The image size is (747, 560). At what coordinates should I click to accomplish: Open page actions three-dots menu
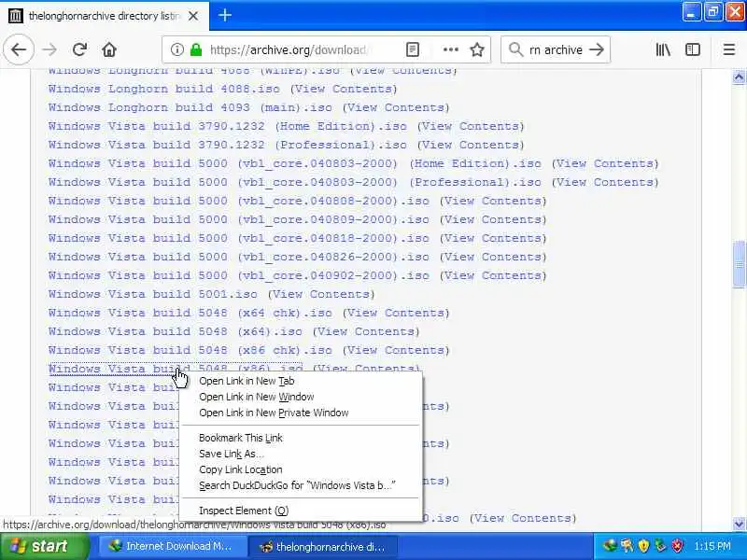click(x=450, y=49)
